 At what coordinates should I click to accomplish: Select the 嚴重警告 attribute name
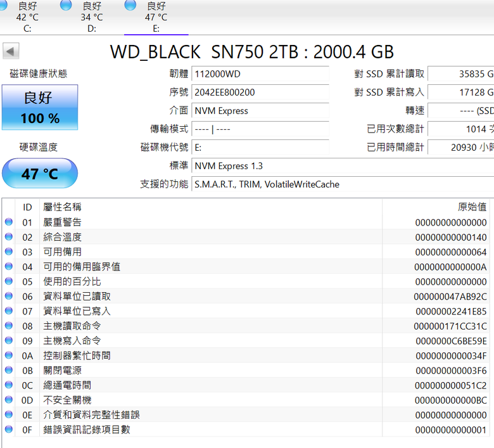tap(62, 222)
